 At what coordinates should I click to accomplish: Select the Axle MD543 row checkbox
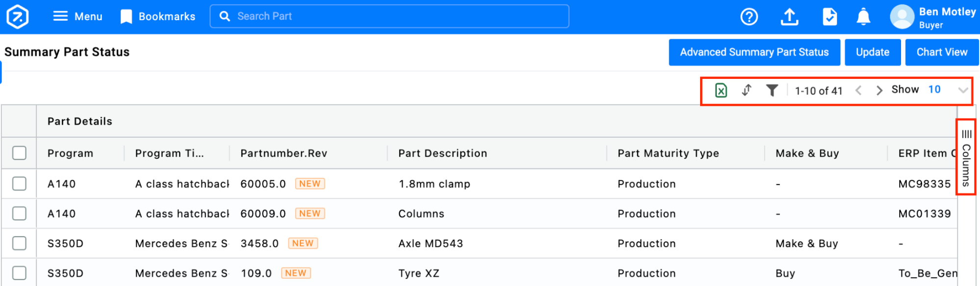pos(19,243)
